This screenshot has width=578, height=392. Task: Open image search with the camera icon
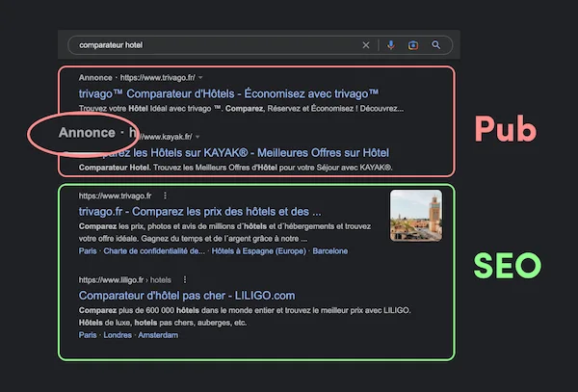click(413, 45)
